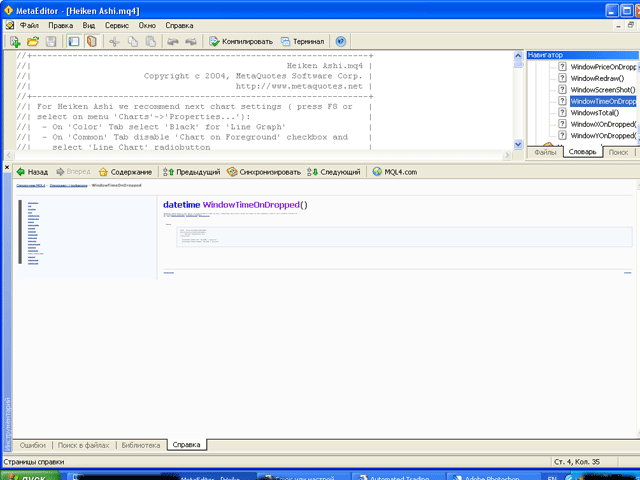Open Windows Пуск start button
This screenshot has width=640, height=480.
click(31, 477)
